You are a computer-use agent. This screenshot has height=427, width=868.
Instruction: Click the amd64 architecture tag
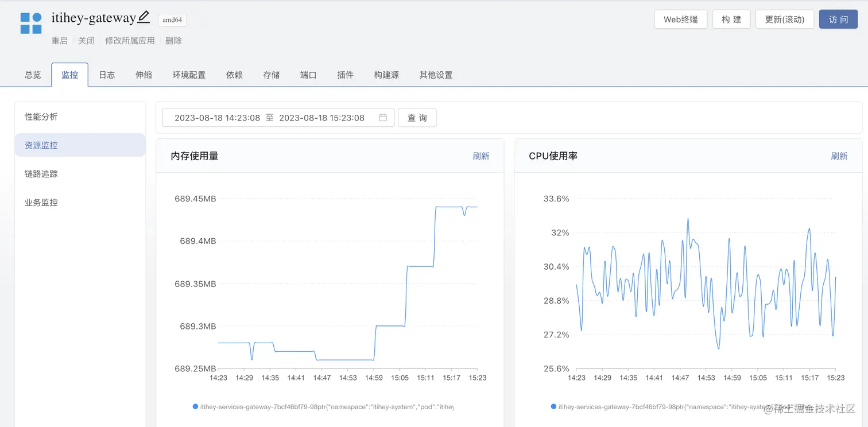[172, 20]
